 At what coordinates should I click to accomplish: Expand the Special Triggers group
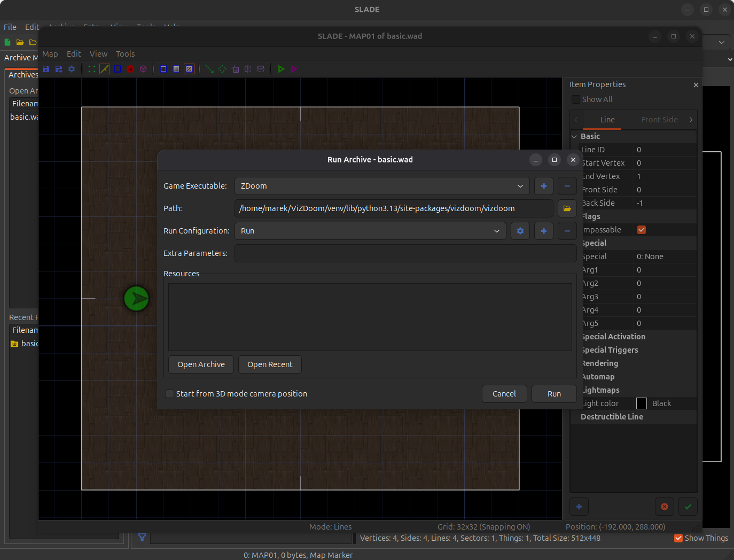[610, 350]
